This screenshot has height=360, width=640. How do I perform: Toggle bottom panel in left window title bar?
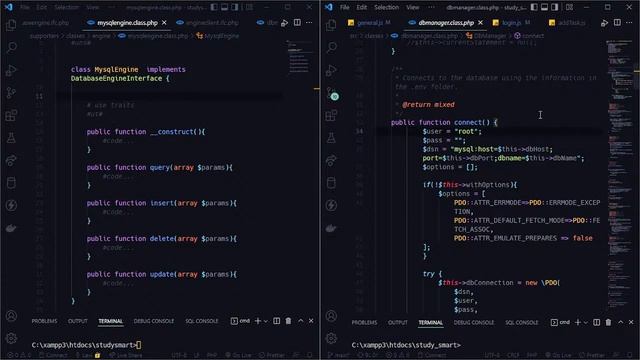[224, 7]
